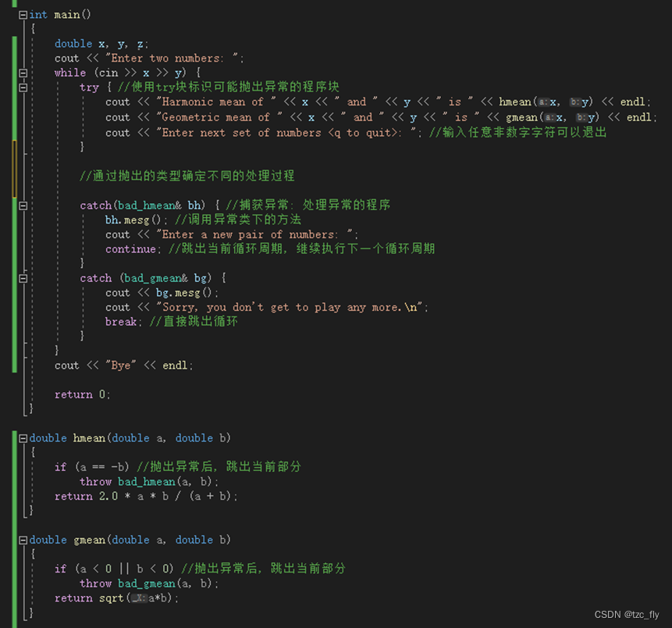Click the 'b:' hint in the gmean call
The image size is (672, 628).
581,117
